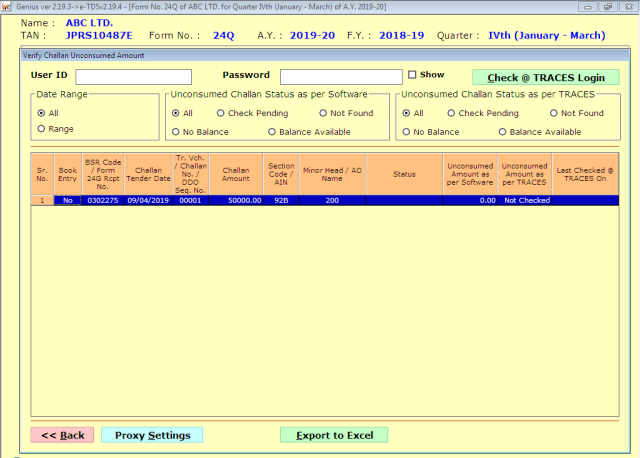The width and height of the screenshot is (640, 458).
Task: Click the Genius app icon in title bar
Action: 8,6
